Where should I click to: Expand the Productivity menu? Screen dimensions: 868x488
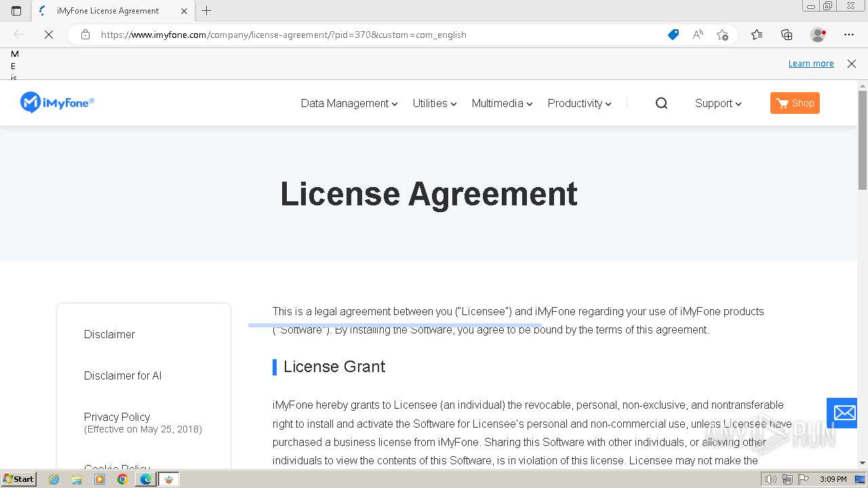tap(580, 103)
